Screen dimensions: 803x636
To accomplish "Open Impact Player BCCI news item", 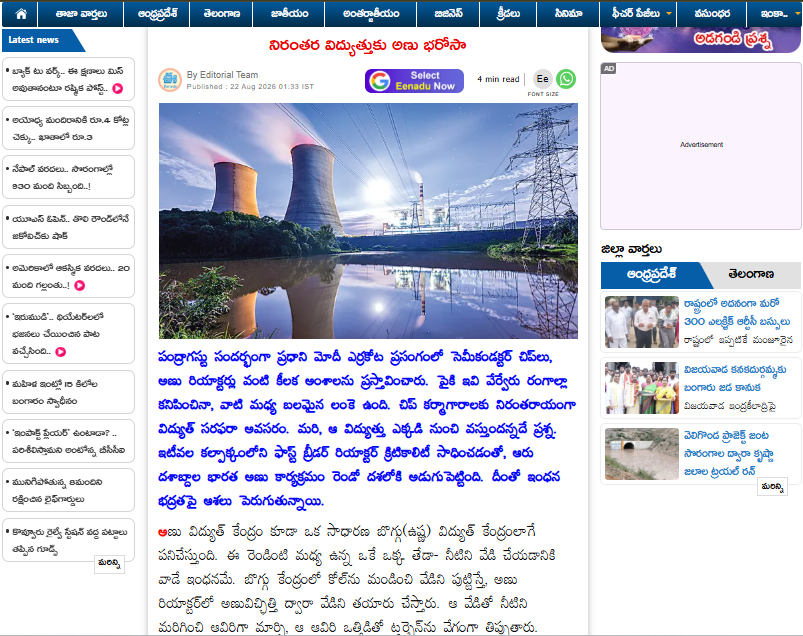I will coord(69,441).
